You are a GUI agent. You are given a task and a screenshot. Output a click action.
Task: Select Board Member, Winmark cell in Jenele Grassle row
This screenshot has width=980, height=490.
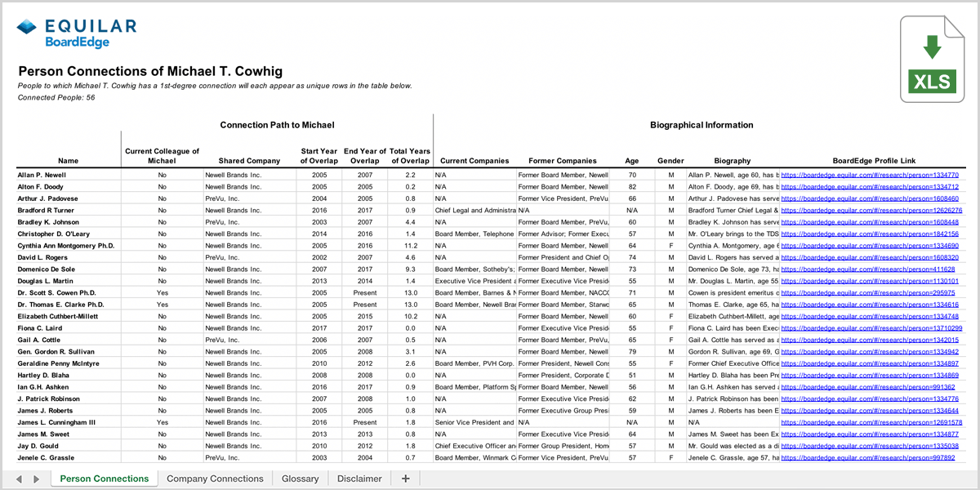pos(474,458)
